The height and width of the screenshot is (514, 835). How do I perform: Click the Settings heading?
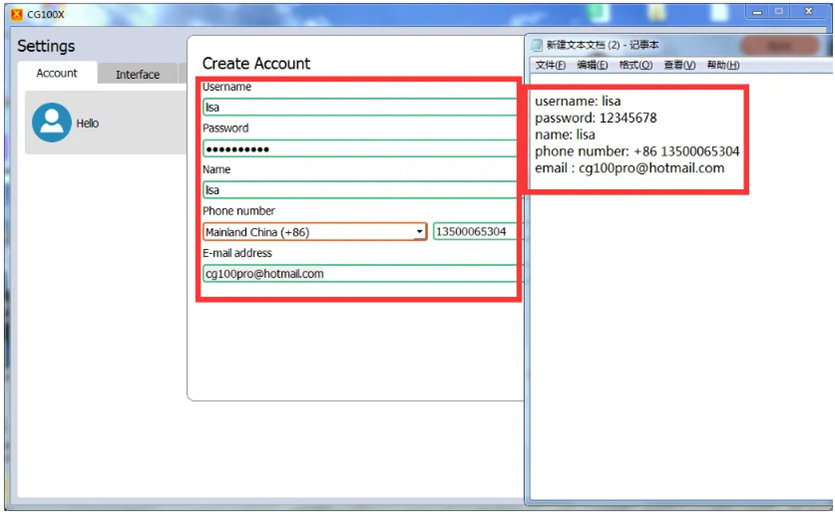coord(46,46)
